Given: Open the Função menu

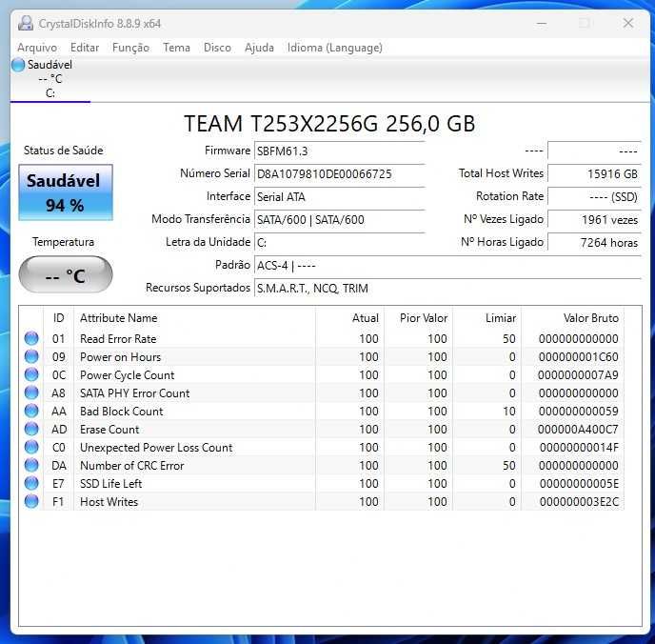Looking at the screenshot, I should coord(130,48).
